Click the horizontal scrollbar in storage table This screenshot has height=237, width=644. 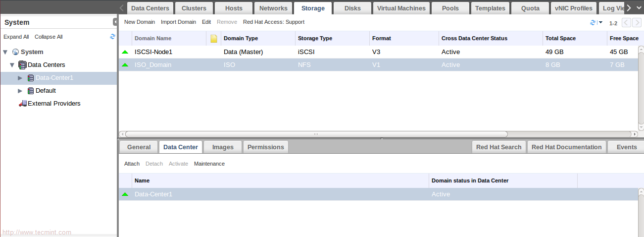(x=316, y=134)
